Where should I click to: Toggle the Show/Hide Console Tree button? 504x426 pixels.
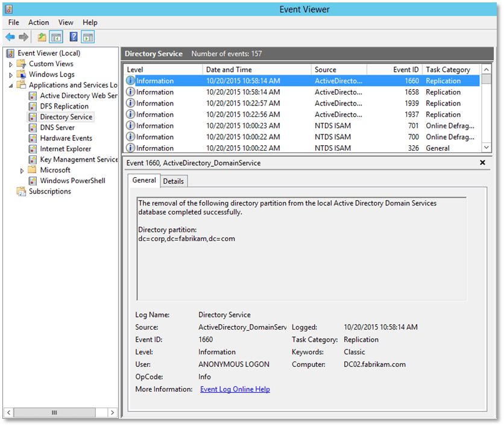click(56, 37)
